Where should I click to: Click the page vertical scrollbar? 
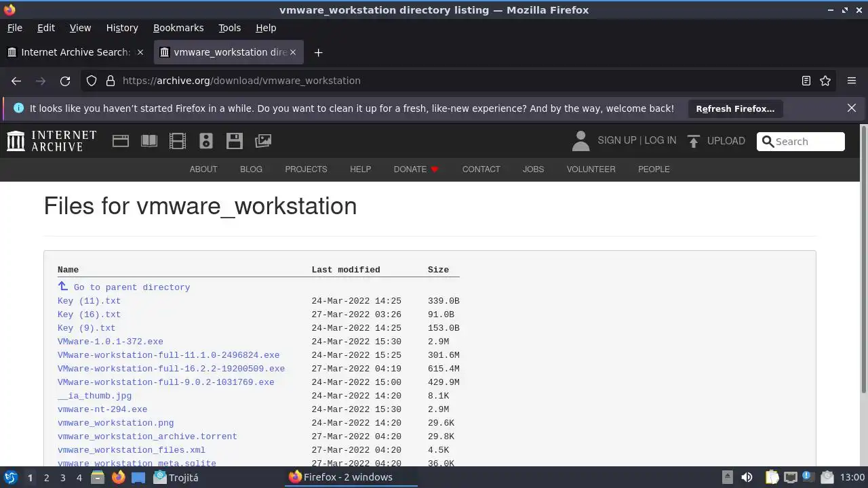pos(864,258)
